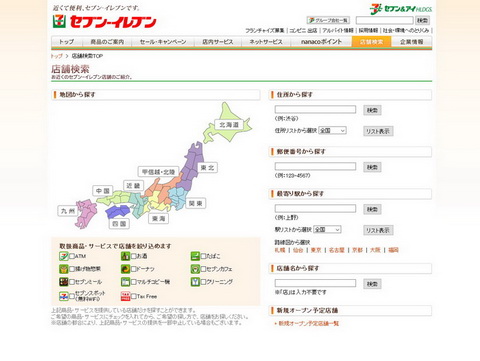Focus the address search input field

click(x=315, y=109)
